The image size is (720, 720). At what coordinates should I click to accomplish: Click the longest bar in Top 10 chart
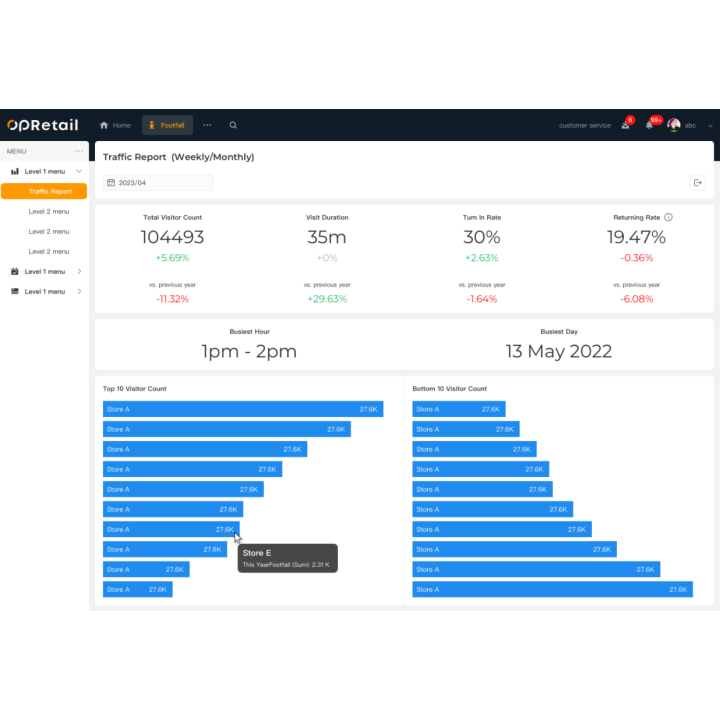[x=242, y=409]
